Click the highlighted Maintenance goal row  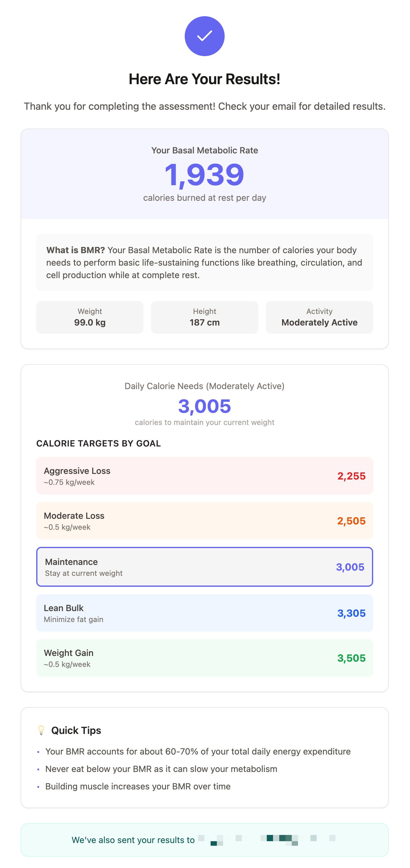click(204, 567)
